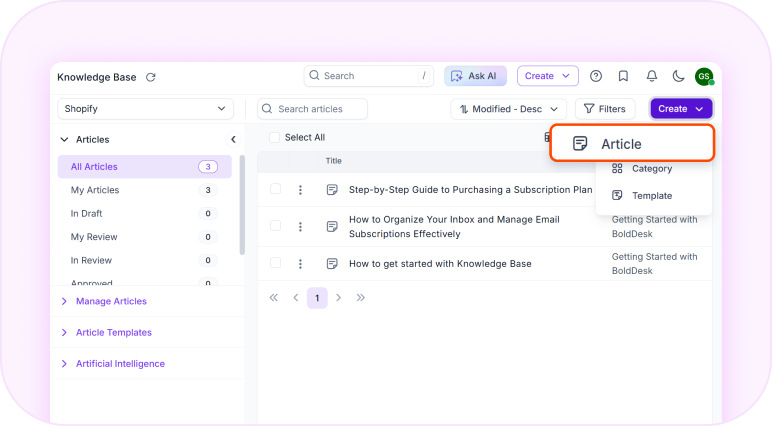Click article icon beside Step-by-Step Guide
Screen dimensions: 772x426
click(x=332, y=190)
